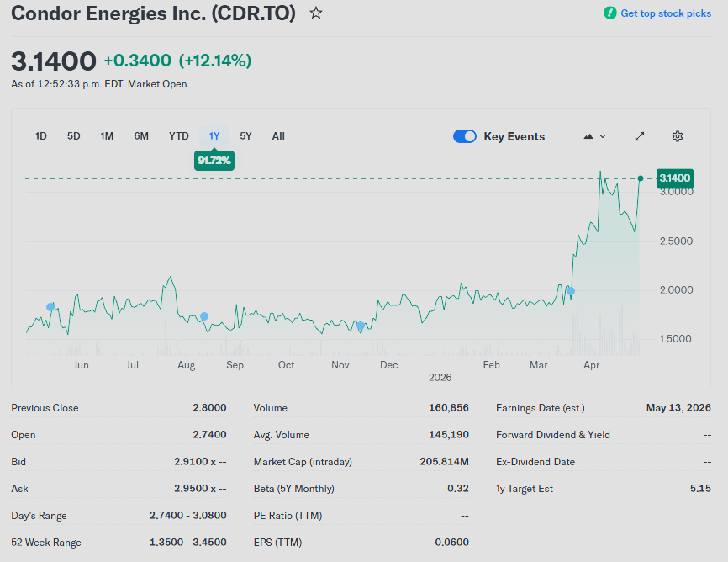Click the Volume value 160,856
This screenshot has height=562, width=728.
point(449,408)
